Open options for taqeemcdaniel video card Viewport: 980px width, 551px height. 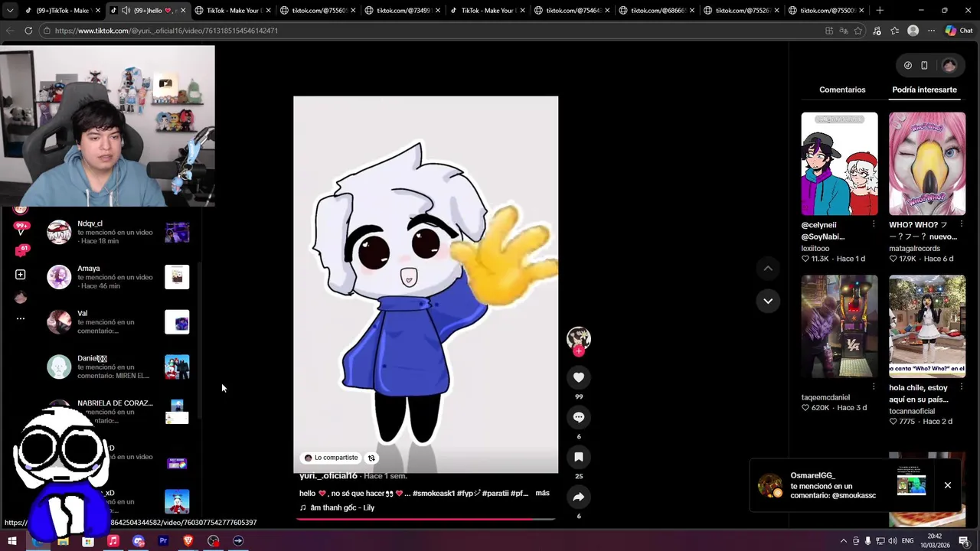874,387
